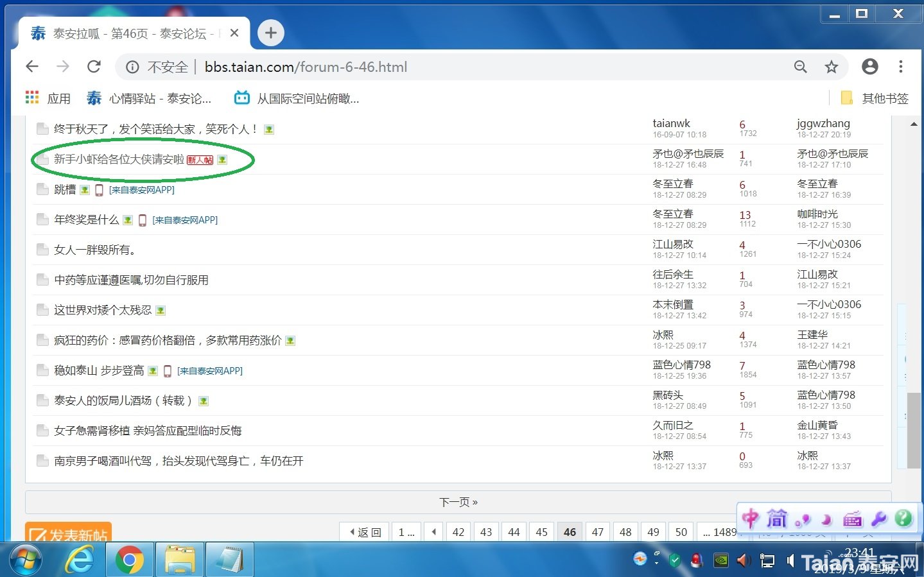
Task: Launch Internet Explorer from the taskbar
Action: pyautogui.click(x=80, y=560)
